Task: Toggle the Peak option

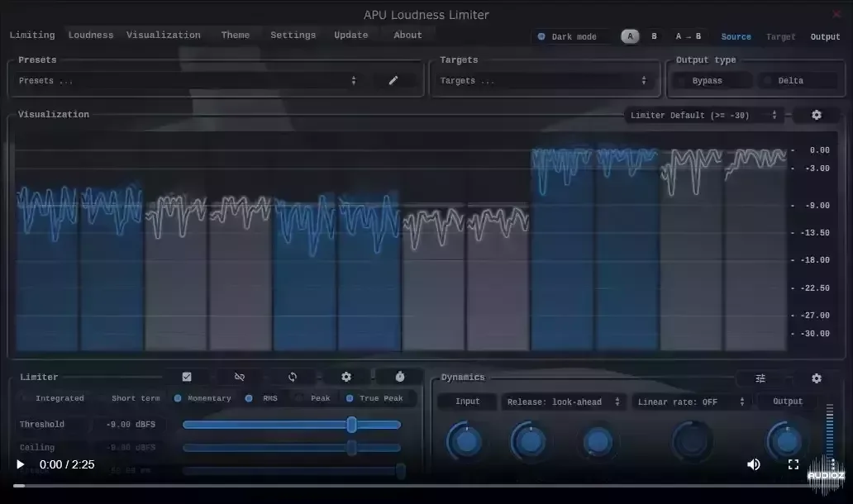Action: [313, 398]
